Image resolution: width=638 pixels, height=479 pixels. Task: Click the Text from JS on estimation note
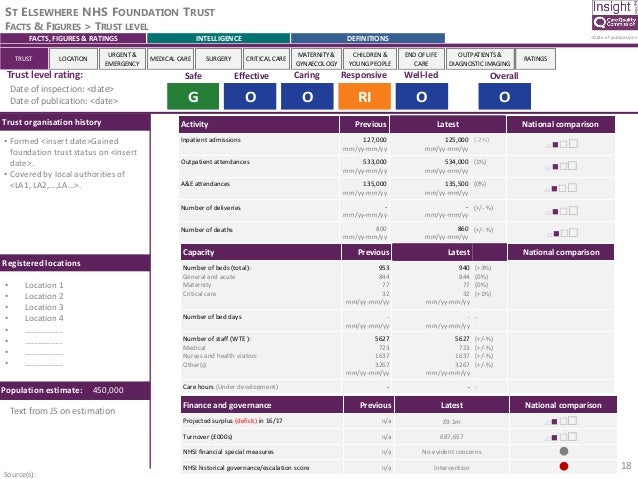tap(63, 411)
